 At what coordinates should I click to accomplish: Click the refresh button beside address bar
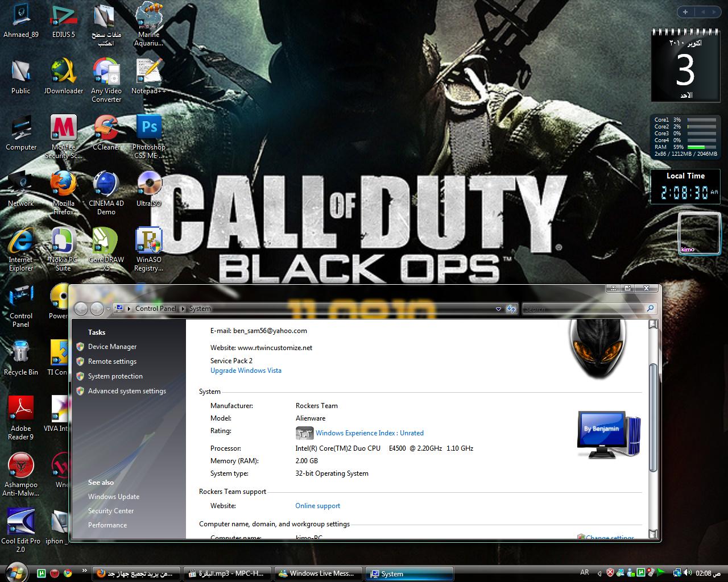point(511,309)
